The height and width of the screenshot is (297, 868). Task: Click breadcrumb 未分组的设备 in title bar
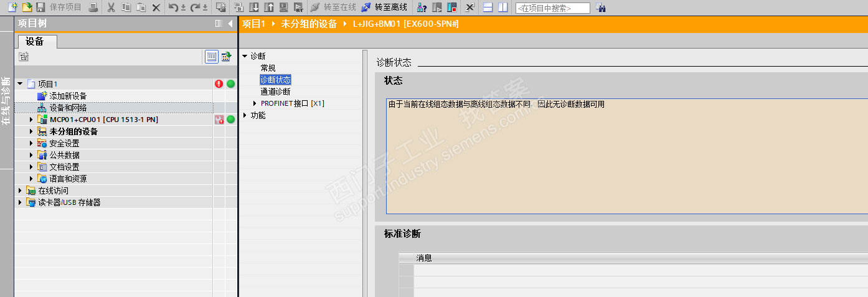coord(308,24)
